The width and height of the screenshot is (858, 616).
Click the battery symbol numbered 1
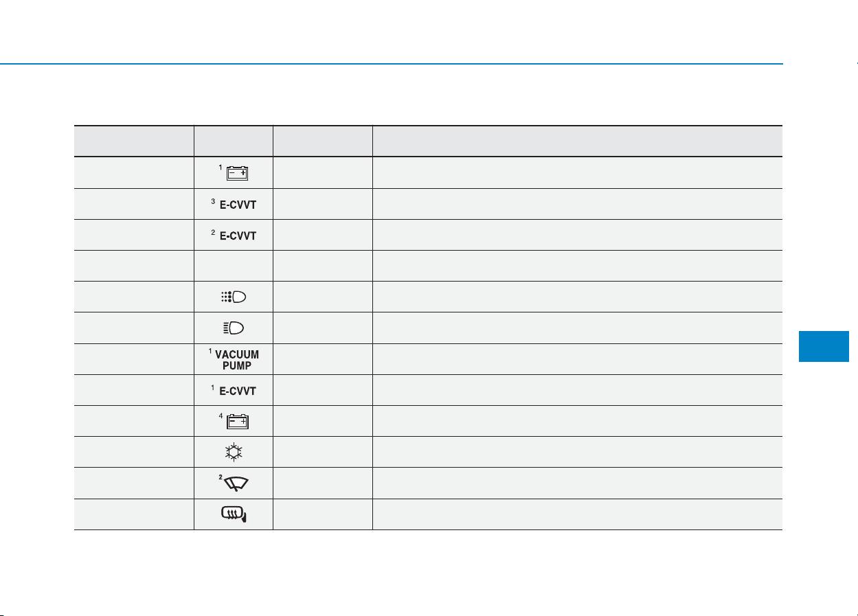[235, 172]
